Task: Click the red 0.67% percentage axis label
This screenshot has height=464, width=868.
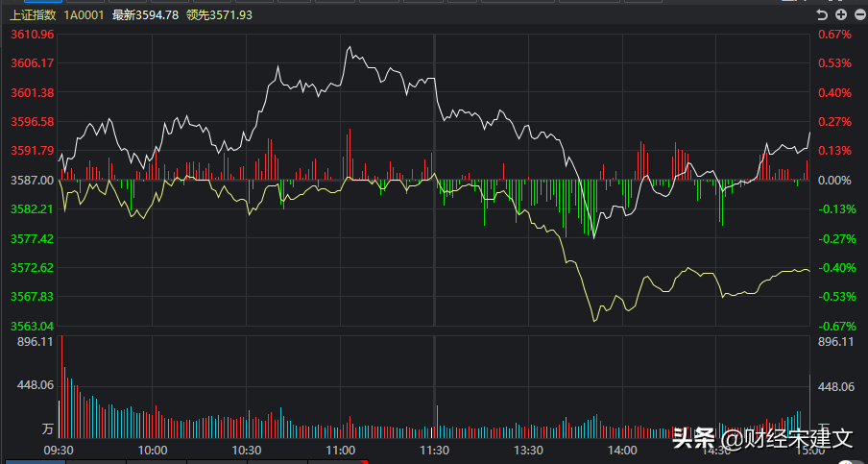Action: pos(834,35)
